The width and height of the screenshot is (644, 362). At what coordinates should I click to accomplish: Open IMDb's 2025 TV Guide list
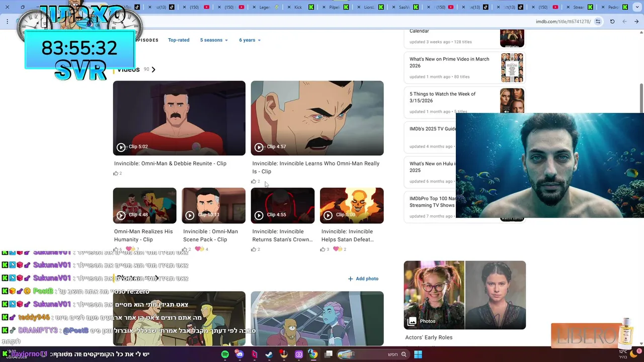[433, 129]
